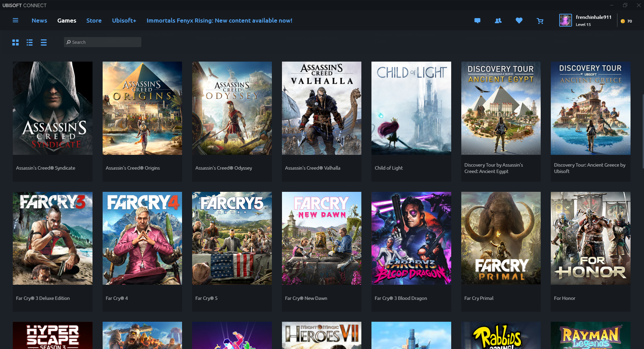Open Might & Magic Heroes VII cover
The height and width of the screenshot is (349, 644).
(322, 335)
